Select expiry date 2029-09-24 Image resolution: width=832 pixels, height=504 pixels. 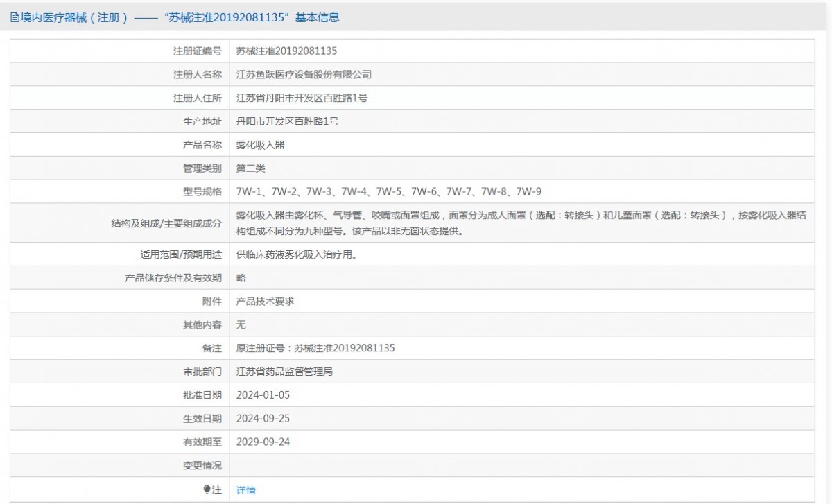pyautogui.click(x=263, y=442)
